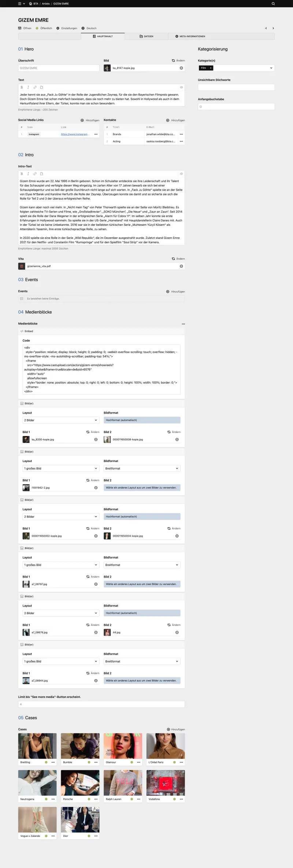Open options for Instagram social link row
Viewport: 293px width, 868px height.
pyautogui.click(x=96, y=134)
